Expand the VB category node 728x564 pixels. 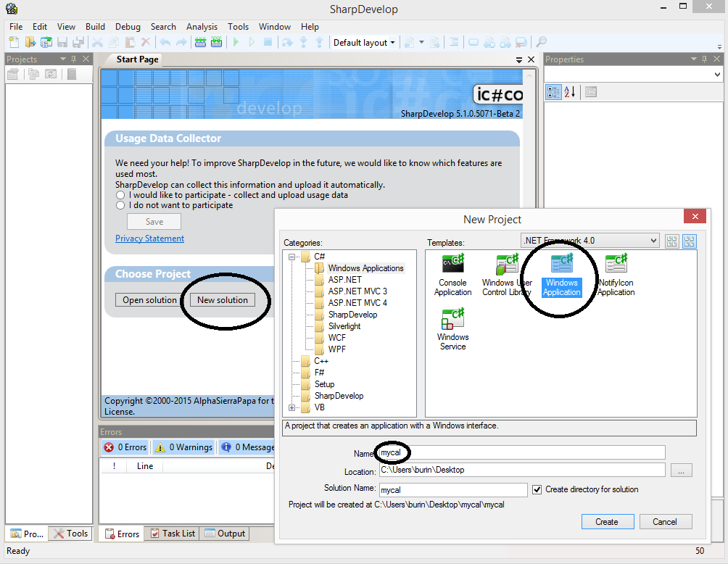click(291, 407)
